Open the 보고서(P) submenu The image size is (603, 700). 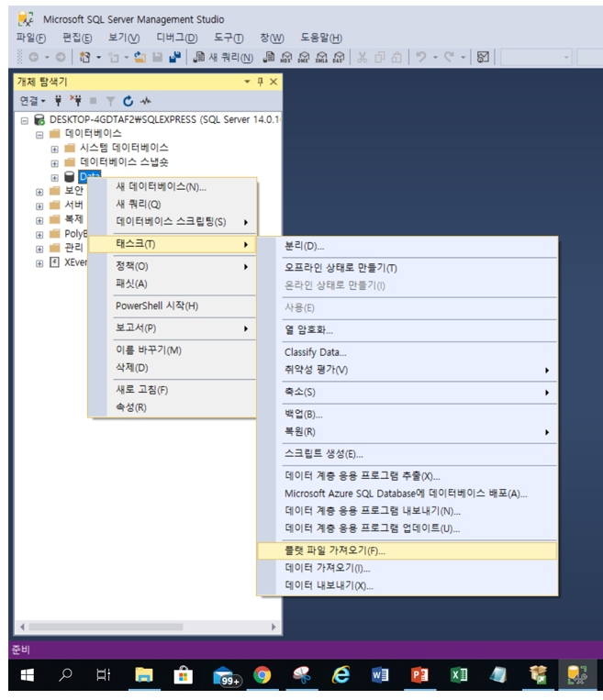(173, 328)
